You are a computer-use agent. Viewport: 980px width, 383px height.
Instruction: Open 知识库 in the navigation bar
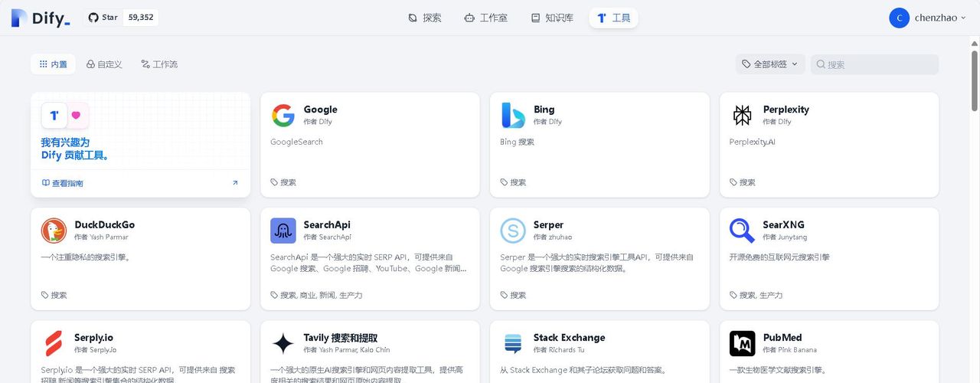(552, 18)
